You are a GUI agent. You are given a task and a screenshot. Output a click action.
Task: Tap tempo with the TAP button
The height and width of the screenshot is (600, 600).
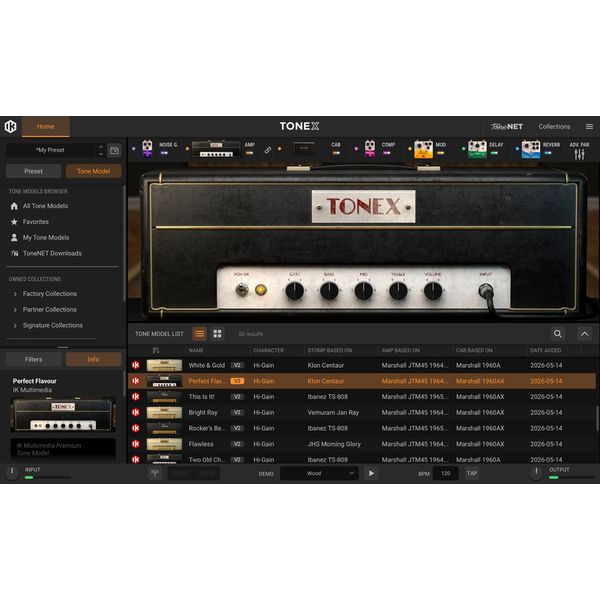tap(471, 474)
